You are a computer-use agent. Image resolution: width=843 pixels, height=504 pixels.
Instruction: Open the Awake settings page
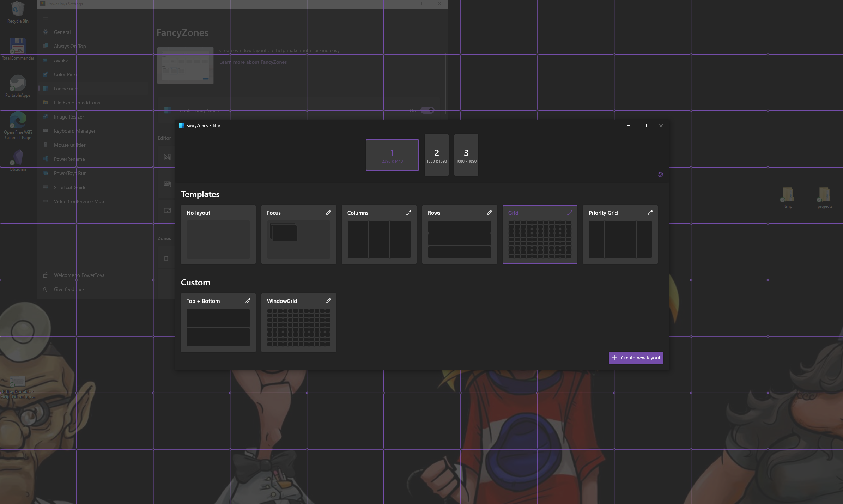click(x=61, y=60)
